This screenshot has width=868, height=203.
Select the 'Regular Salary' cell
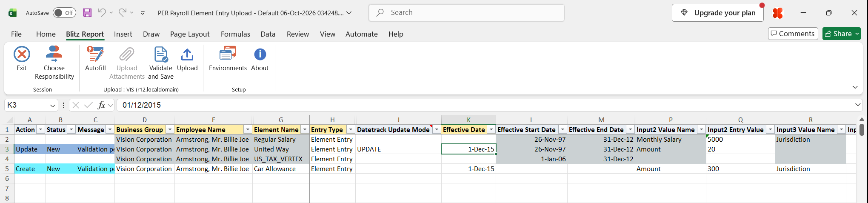click(x=281, y=140)
